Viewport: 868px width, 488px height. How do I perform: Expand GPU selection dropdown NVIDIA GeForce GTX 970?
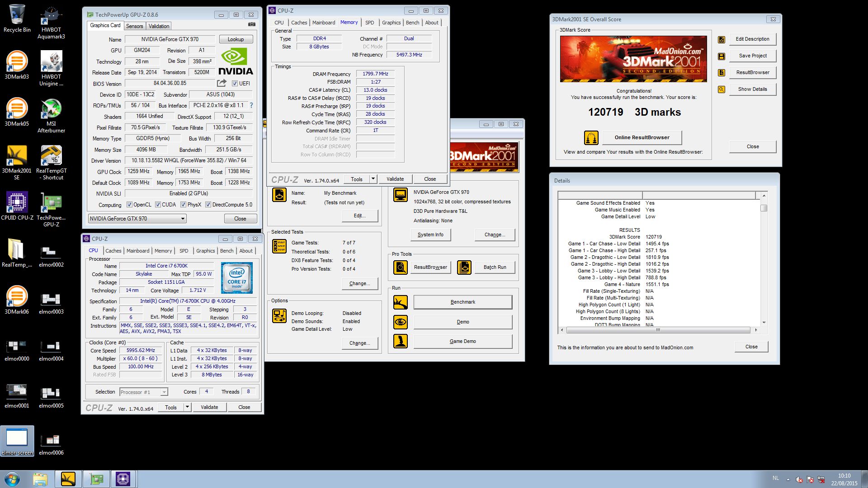[137, 219]
